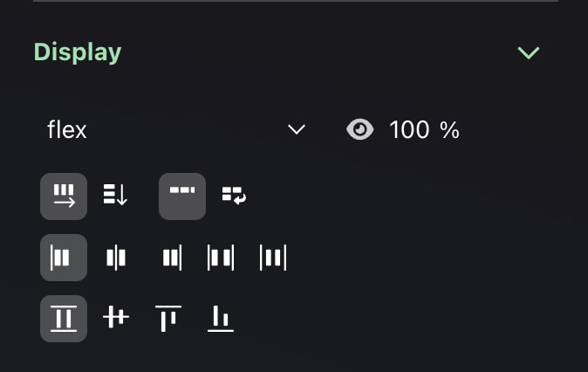
Task: Click the 100 opacity value field
Action: pyautogui.click(x=409, y=130)
